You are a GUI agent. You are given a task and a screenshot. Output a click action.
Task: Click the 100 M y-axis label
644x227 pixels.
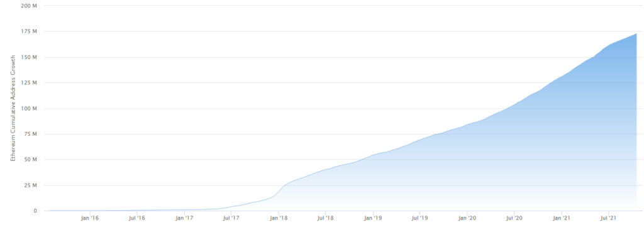pyautogui.click(x=29, y=108)
